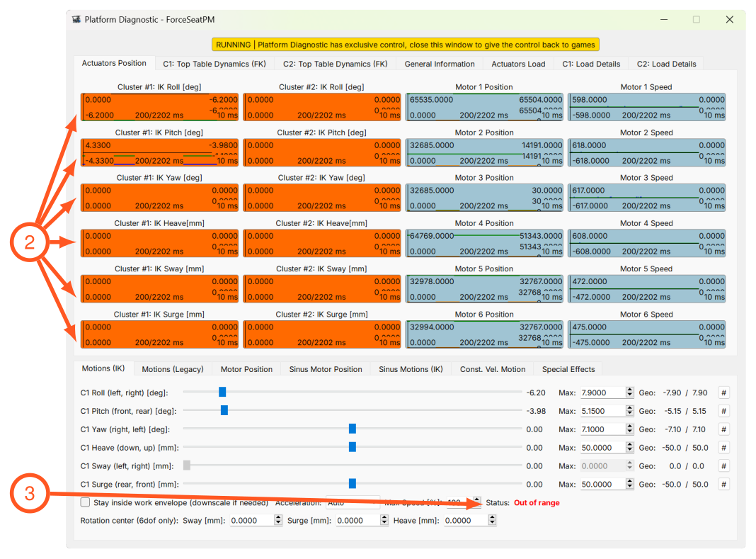Click the # button for C1 Heave
Image resolution: width=756 pixels, height=559 pixels.
(723, 448)
